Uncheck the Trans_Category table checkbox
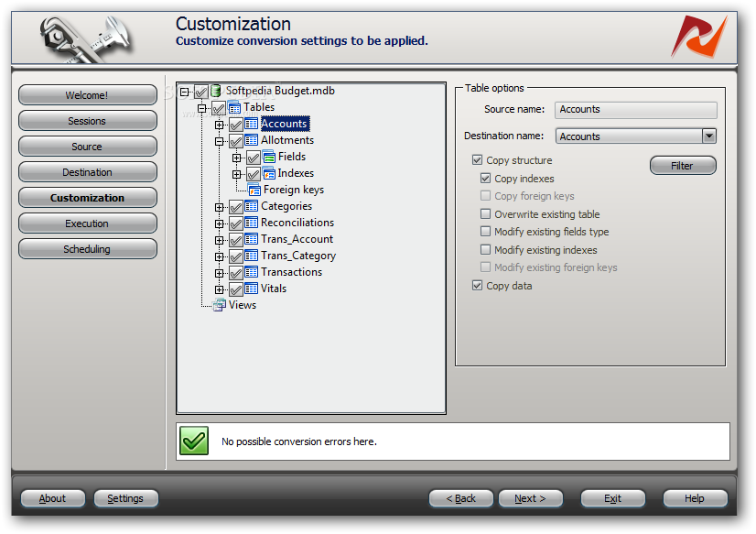This screenshot has width=756, height=534. coord(236,256)
